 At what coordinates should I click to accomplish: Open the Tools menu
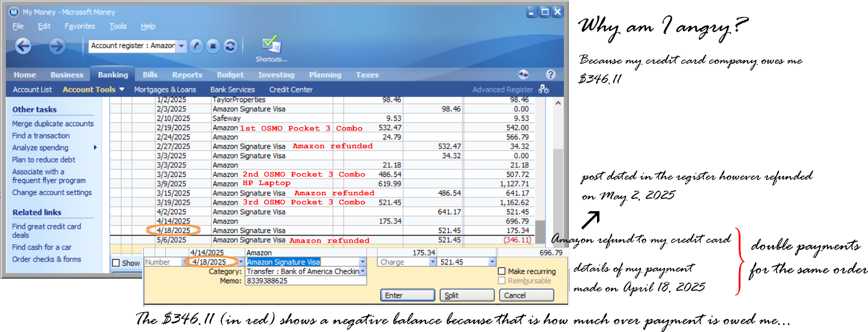tap(118, 26)
